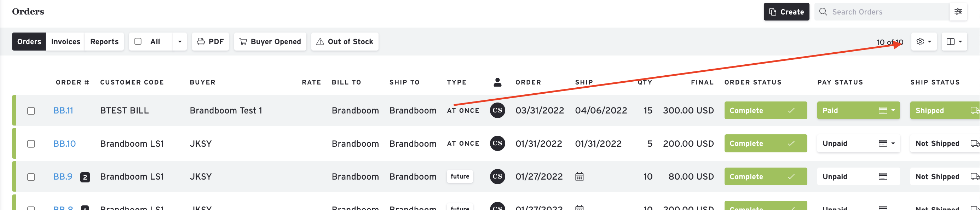Open the Paid status dropdown for BB.11
Screen dimensions: 980x210
tap(893, 110)
